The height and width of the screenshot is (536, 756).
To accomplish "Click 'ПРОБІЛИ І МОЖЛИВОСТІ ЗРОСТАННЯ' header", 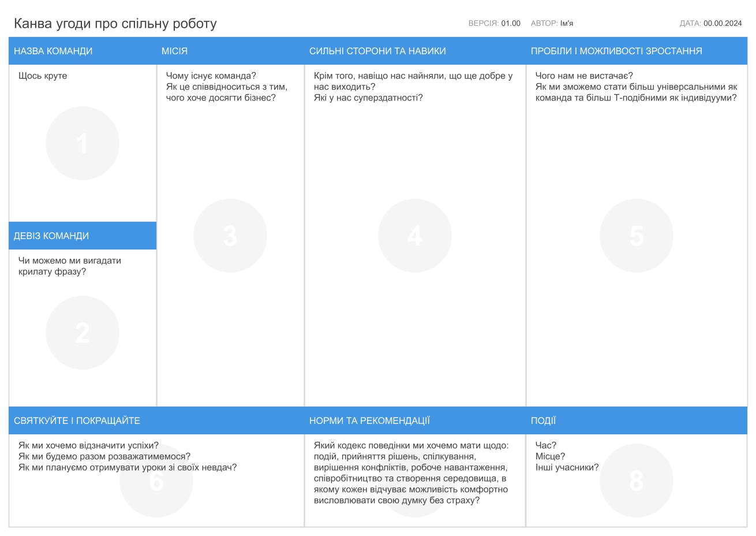I will pyautogui.click(x=616, y=51).
